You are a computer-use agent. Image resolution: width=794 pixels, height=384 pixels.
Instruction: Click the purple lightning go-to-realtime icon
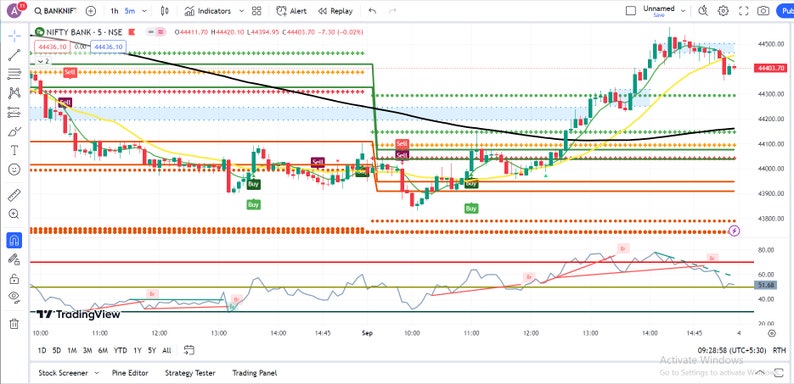pyautogui.click(x=734, y=231)
